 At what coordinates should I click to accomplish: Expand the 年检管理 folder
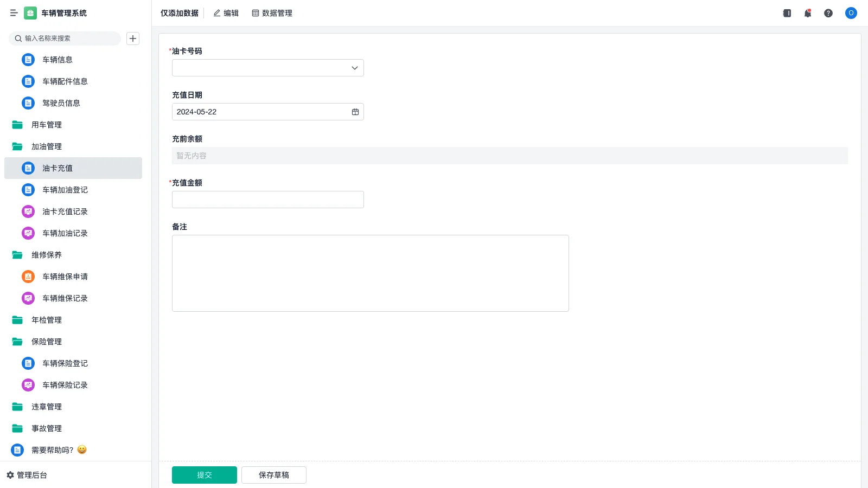pos(47,320)
